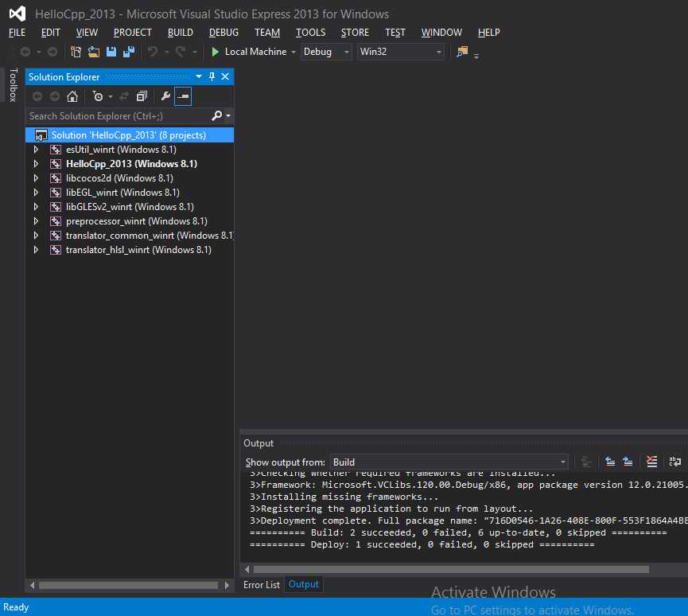The height and width of the screenshot is (616, 688).
Task: Open the TOOLS menu
Action: pos(311,33)
